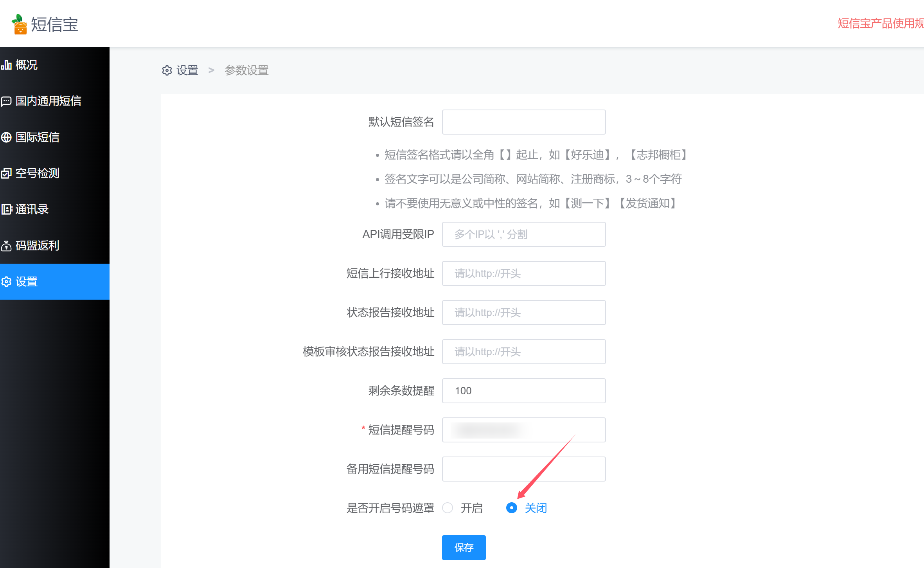Click the API调用受限IP text box

(x=523, y=234)
